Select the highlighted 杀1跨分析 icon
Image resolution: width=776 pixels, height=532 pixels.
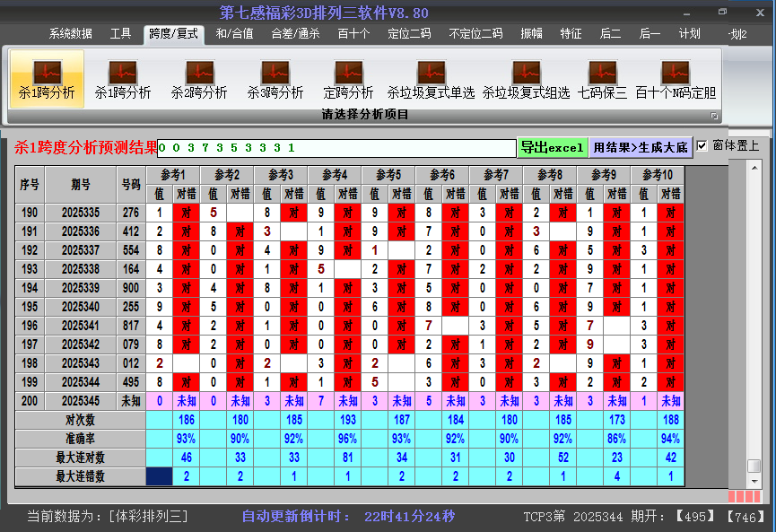(47, 79)
